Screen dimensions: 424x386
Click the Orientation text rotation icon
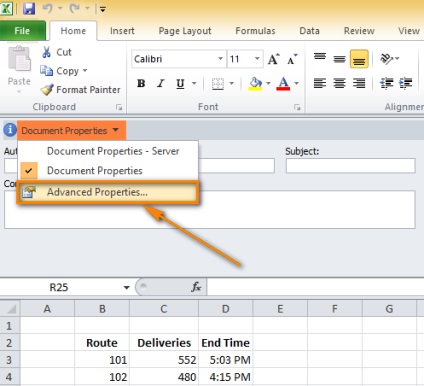click(386, 59)
